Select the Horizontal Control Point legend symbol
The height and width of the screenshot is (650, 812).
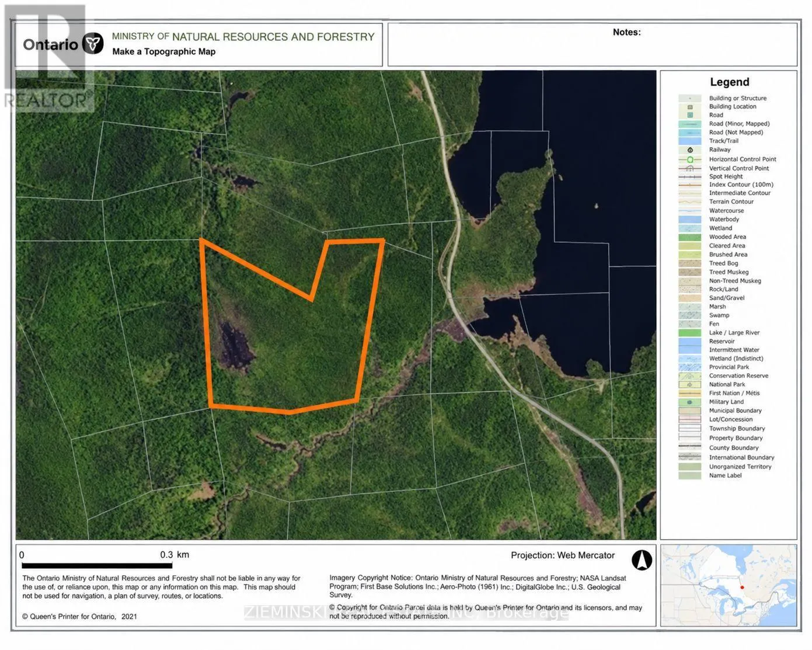[x=690, y=159]
